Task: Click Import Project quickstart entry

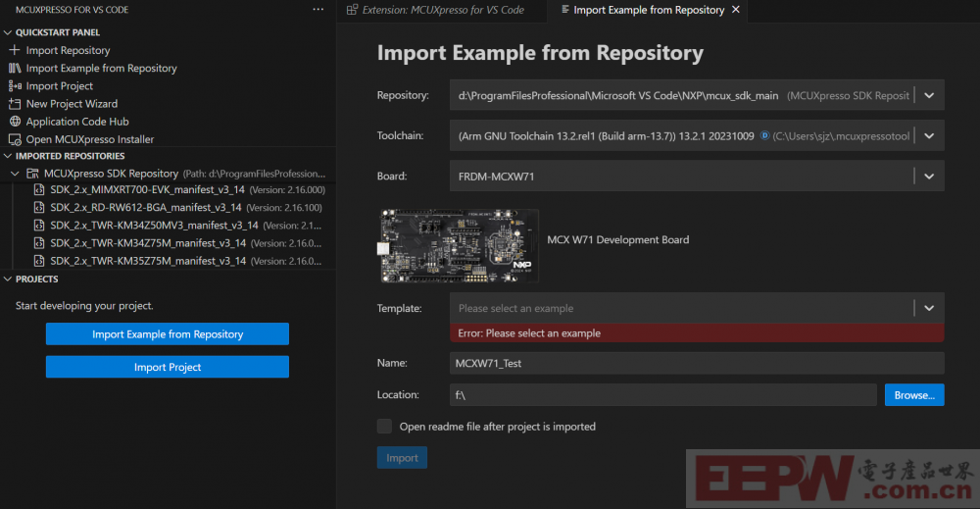Action: (60, 85)
